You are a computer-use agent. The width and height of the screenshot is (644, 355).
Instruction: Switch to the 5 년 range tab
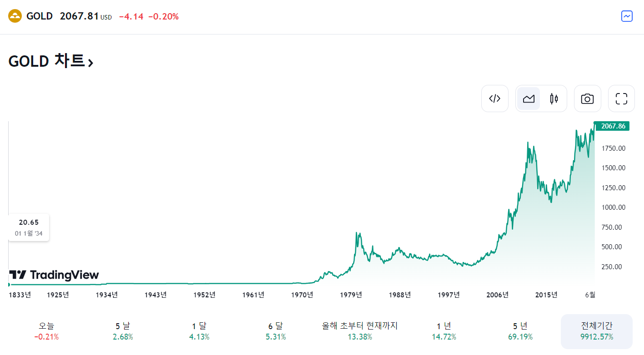pos(521,331)
